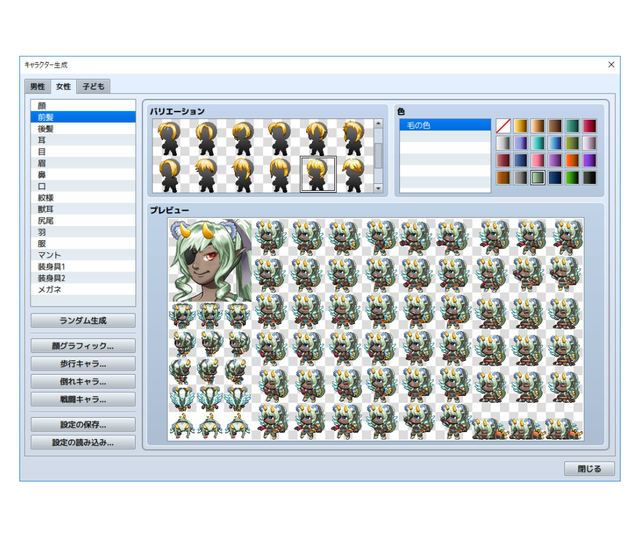This screenshot has height=538, width=640.
Task: Switch to the 子ども tab
Action: coord(93,87)
